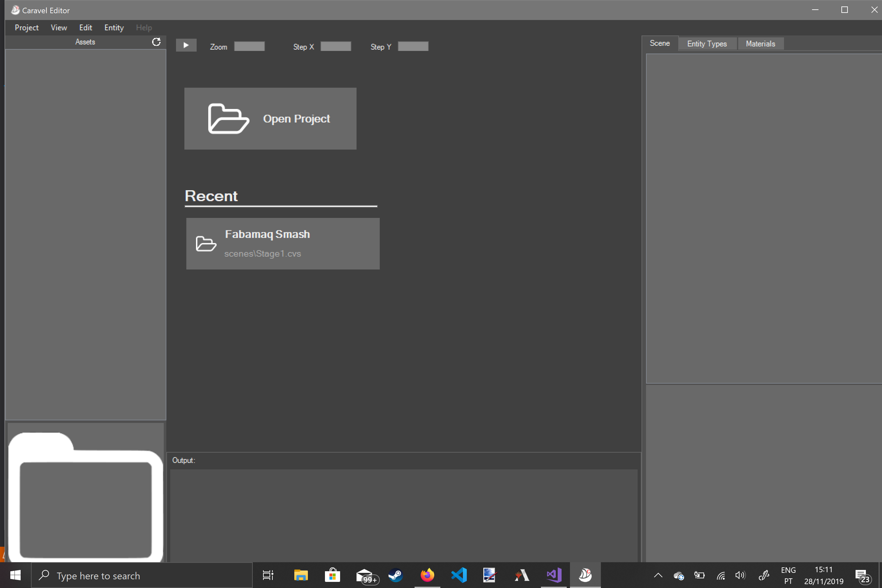Click the Step Y input field
Screen dimensions: 882x588
click(x=413, y=46)
